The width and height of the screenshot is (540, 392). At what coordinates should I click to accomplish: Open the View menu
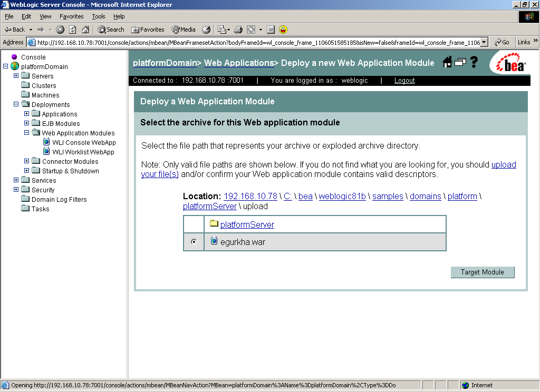(x=45, y=16)
